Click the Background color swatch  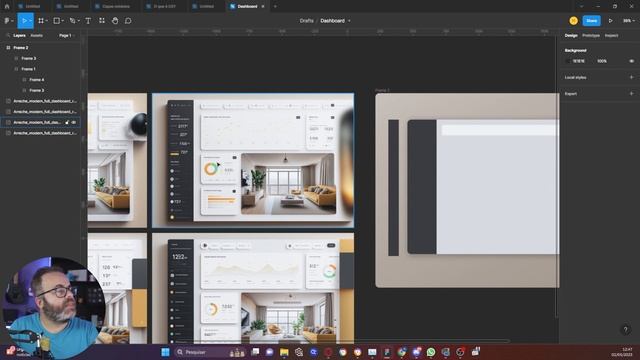[568, 61]
